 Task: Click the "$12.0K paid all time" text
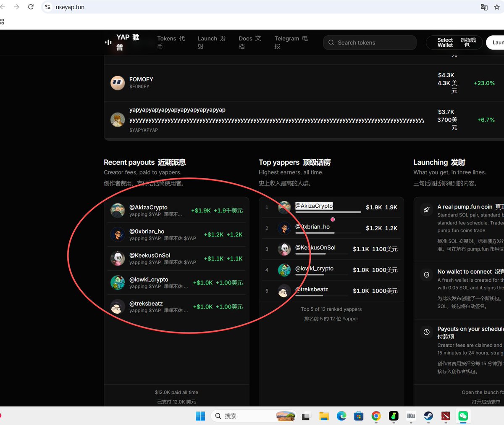tap(176, 392)
